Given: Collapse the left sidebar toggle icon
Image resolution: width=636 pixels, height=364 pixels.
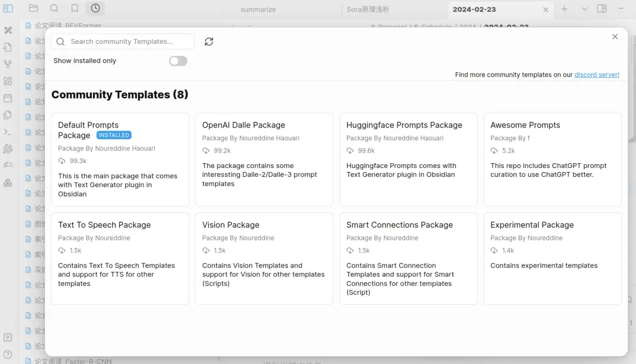Looking at the screenshot, I should 8,8.
